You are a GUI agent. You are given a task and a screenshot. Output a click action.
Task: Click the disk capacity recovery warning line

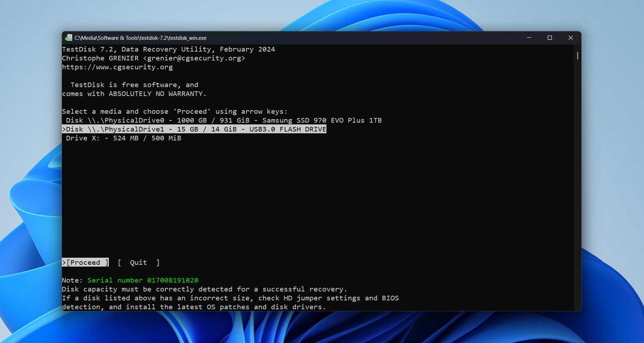point(205,289)
